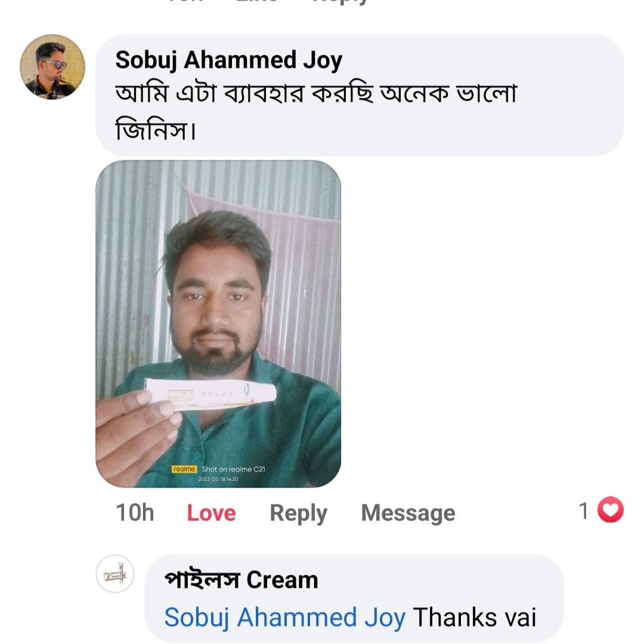Tap the 10h comment timestamp

click(135, 513)
